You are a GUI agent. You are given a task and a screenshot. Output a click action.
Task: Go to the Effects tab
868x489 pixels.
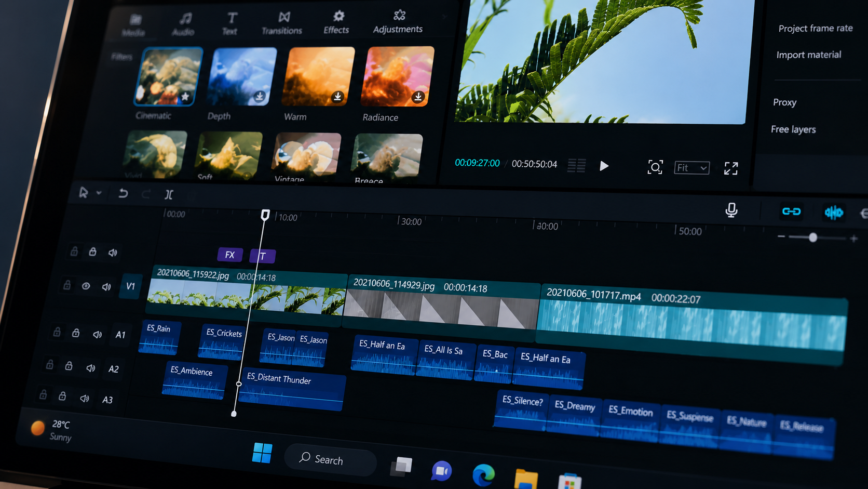coord(336,23)
